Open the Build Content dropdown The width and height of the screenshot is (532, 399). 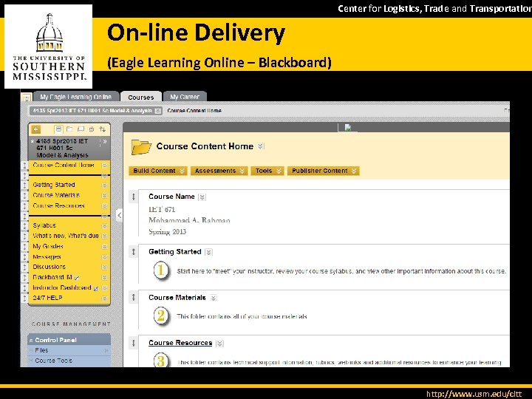tap(157, 171)
